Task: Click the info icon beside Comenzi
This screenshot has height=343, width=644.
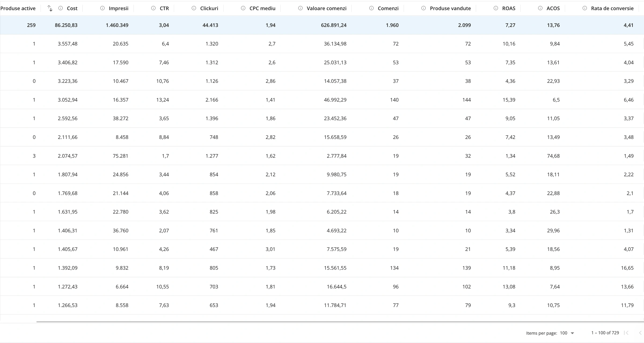Action: point(372,8)
